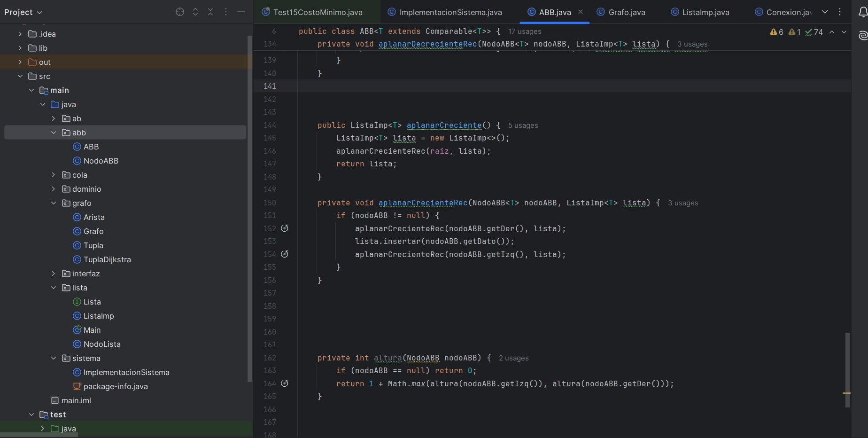Open the Tupla class
This screenshot has width=868, height=438.
[88, 245]
